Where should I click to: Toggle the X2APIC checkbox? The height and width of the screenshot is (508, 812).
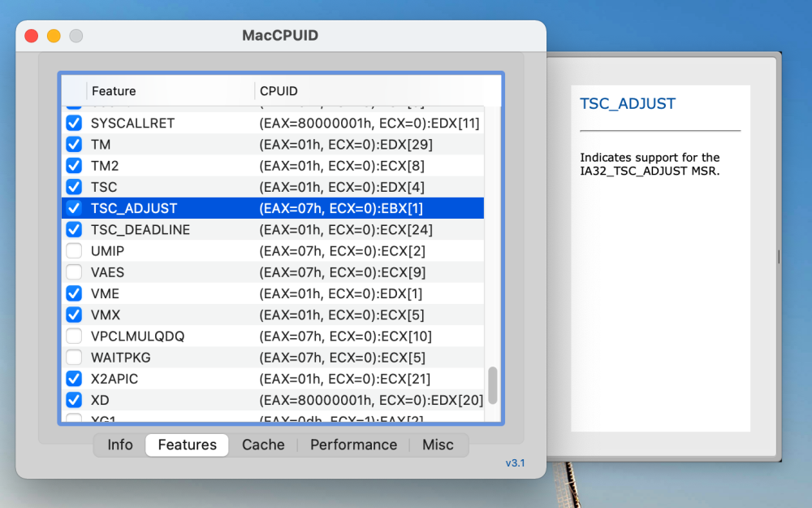[74, 379]
